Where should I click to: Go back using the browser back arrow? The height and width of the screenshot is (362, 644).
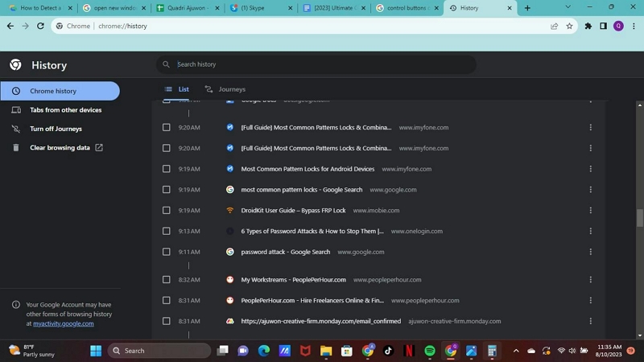tap(10, 26)
